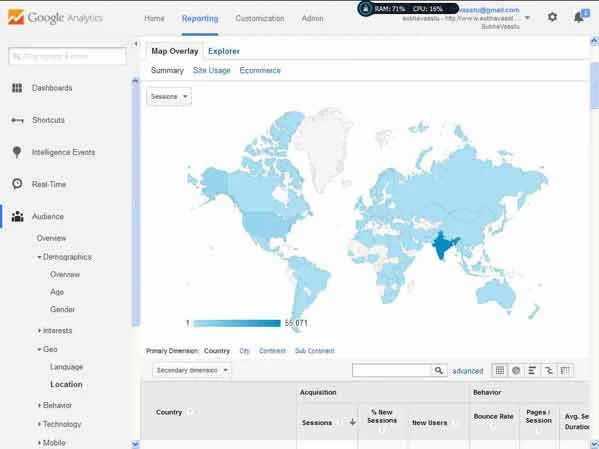This screenshot has width=599, height=449.
Task: Switch to the pie chart view icon
Action: click(x=516, y=370)
